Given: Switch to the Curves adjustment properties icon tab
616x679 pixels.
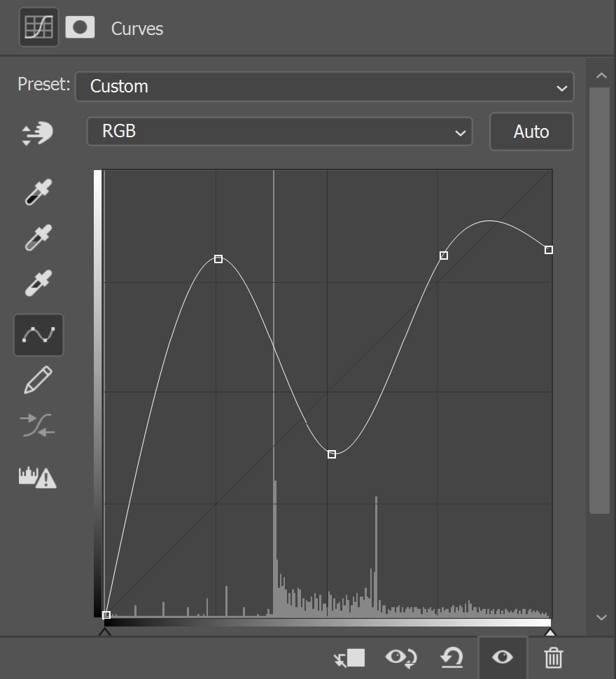Looking at the screenshot, I should [x=39, y=27].
